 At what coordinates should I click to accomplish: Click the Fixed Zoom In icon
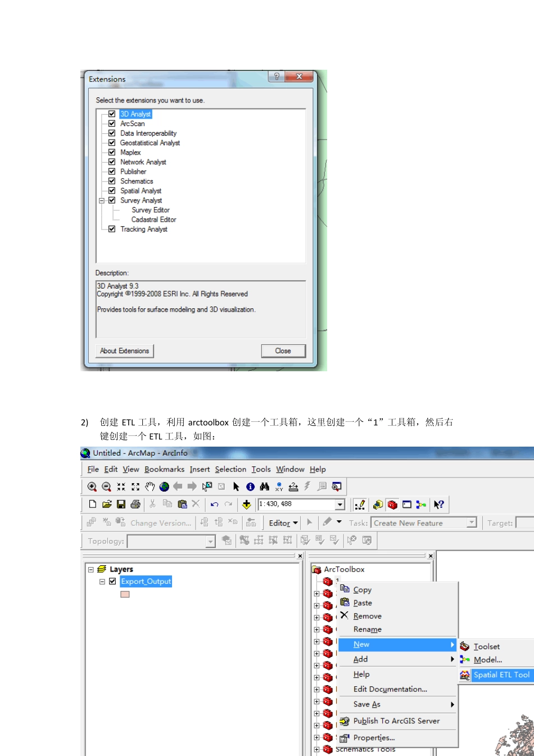tap(121, 487)
